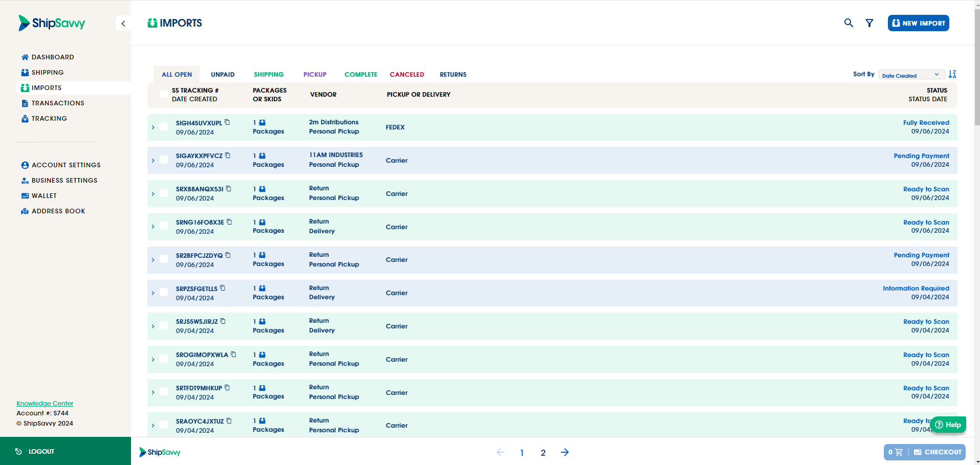Screen dimensions: 980x465
Task: Click package icon in SIGAYKXPFVCZ row
Action: coord(262,156)
